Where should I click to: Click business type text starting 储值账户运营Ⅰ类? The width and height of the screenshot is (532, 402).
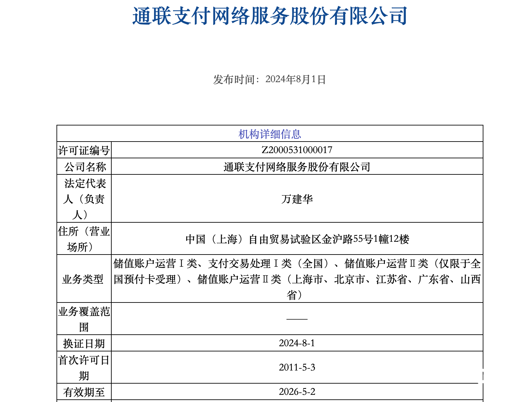(x=297, y=279)
